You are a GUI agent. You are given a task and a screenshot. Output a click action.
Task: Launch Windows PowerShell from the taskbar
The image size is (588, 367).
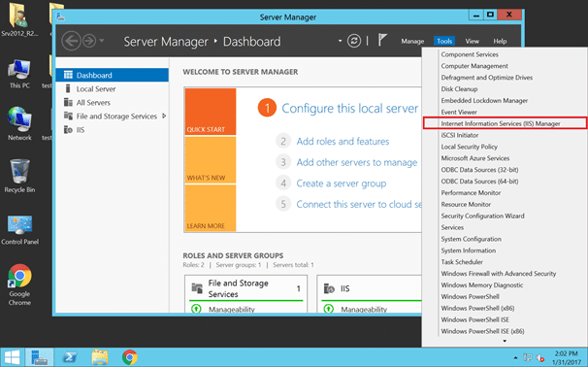70,357
